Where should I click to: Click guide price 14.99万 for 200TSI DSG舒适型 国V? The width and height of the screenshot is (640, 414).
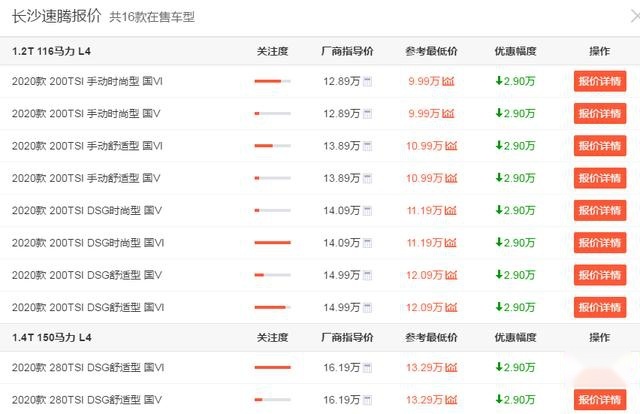pos(342,275)
